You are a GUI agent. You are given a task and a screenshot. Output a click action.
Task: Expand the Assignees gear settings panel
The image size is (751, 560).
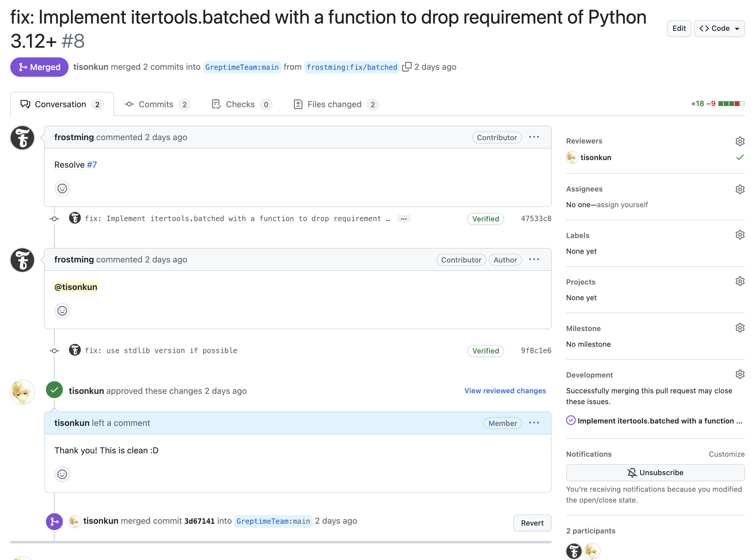click(x=740, y=189)
